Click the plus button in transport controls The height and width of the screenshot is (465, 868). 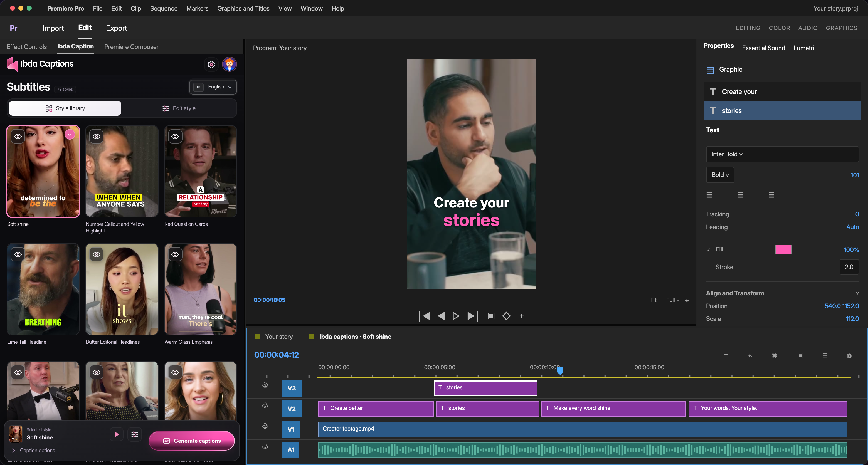point(522,316)
